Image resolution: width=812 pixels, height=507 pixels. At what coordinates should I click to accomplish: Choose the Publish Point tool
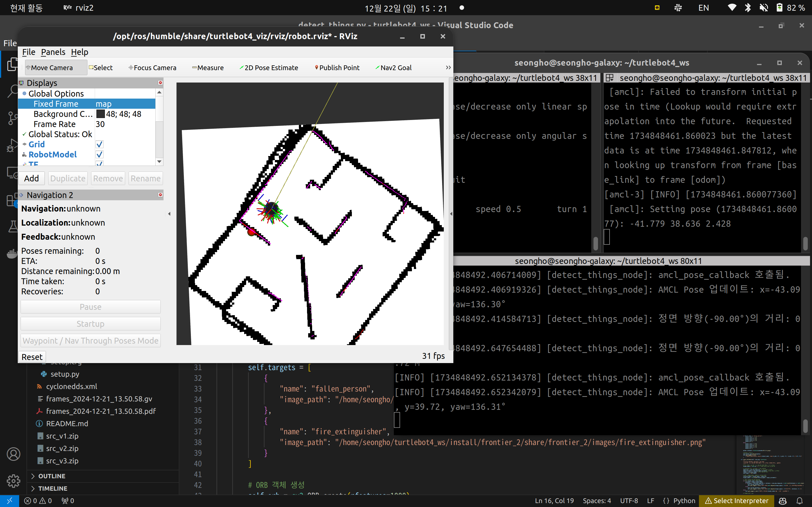(x=337, y=68)
